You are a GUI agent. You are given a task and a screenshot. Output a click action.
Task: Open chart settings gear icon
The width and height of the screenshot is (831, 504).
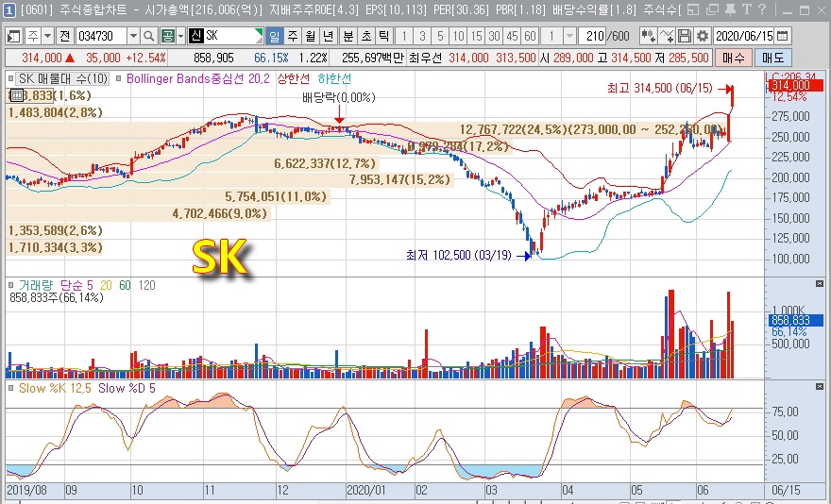pyautogui.click(x=703, y=36)
